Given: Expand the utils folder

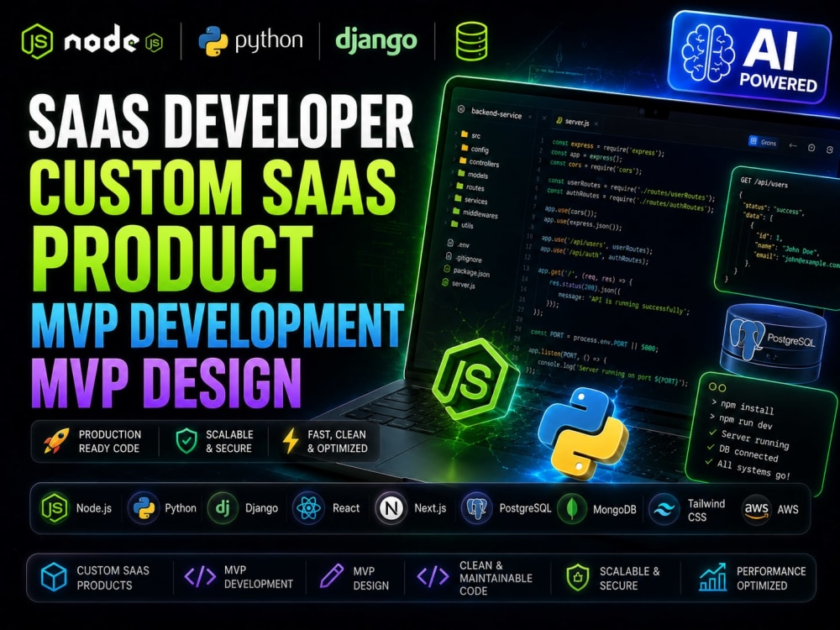Looking at the screenshot, I should coord(460,225).
